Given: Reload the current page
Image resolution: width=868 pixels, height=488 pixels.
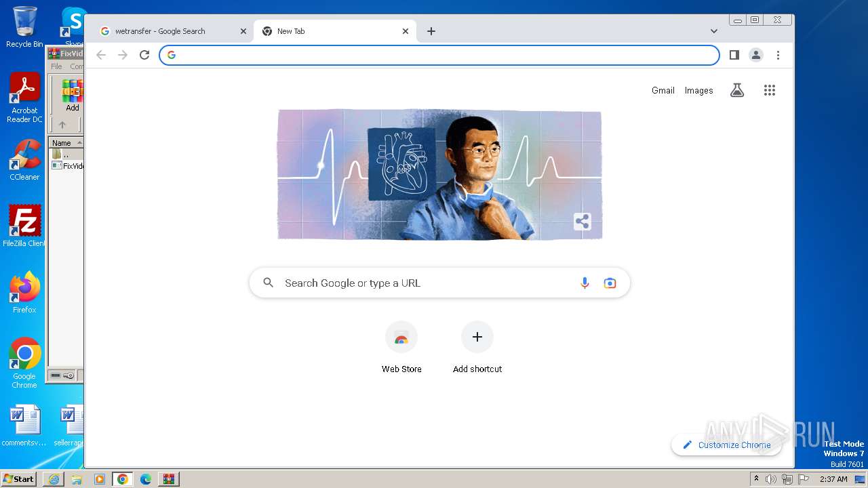Looking at the screenshot, I should coord(144,55).
